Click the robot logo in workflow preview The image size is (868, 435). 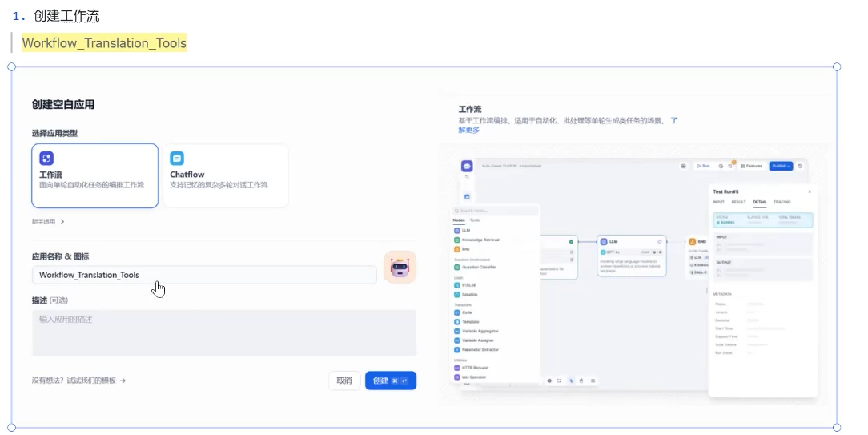tap(467, 166)
